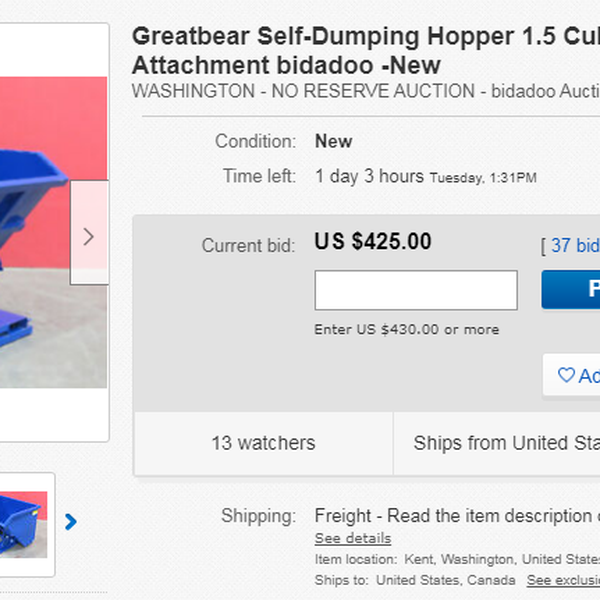The width and height of the screenshot is (600, 600).
Task: Click the See exclusions link
Action: click(563, 580)
